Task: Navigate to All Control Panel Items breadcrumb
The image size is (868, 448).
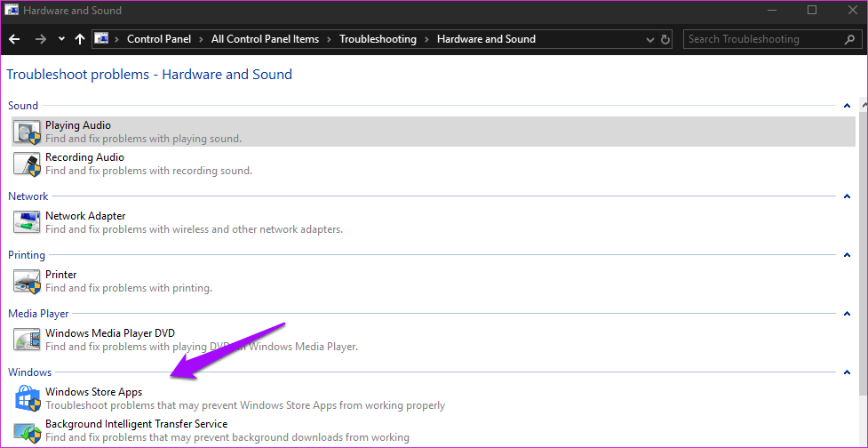Action: pos(265,39)
